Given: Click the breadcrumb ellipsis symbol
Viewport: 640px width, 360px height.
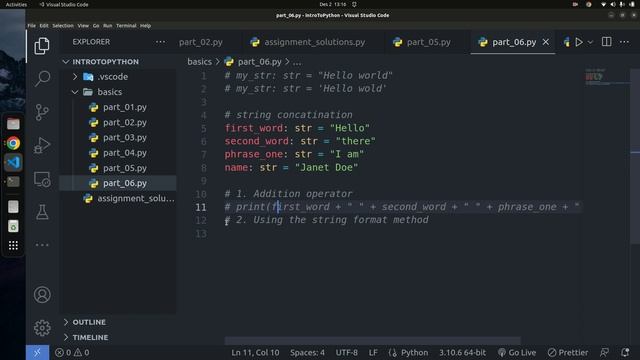Looking at the screenshot, I should click(297, 62).
